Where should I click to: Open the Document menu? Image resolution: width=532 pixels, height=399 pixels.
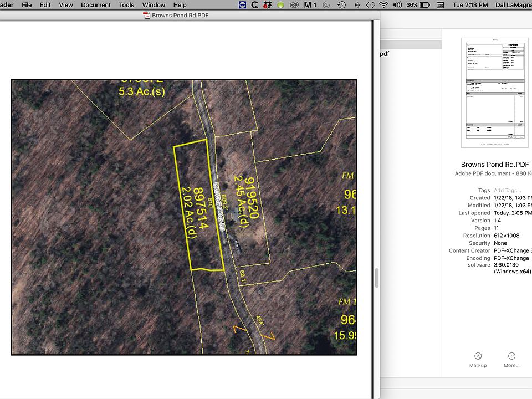pos(96,5)
